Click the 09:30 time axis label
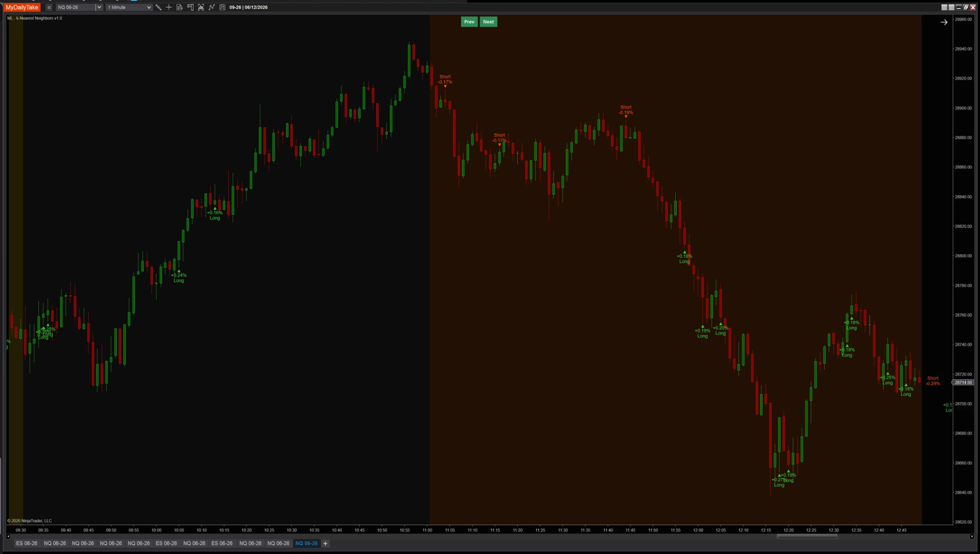This screenshot has height=554, width=980. 21,530
